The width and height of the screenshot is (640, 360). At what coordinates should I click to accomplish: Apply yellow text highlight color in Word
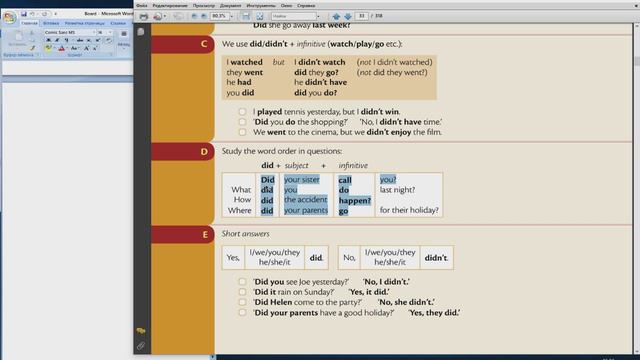pos(48,49)
